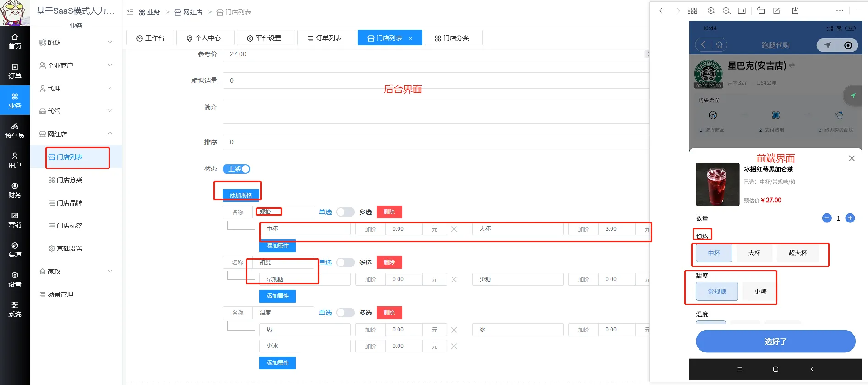The height and width of the screenshot is (385, 868).
Task: Open the 首页 home sidebar icon
Action: click(x=15, y=41)
